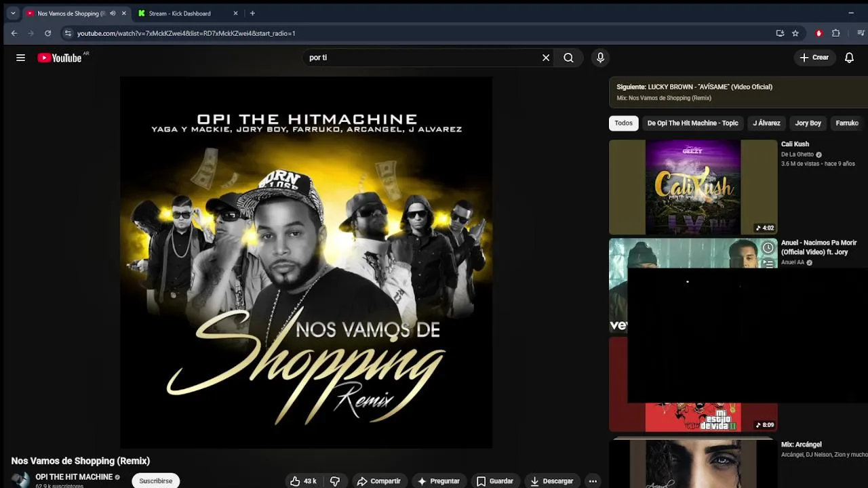Viewport: 868px width, 488px height.
Task: Click the Siguiente LUCKY BROWN AVÍSAME panel
Action: pyautogui.click(x=738, y=92)
